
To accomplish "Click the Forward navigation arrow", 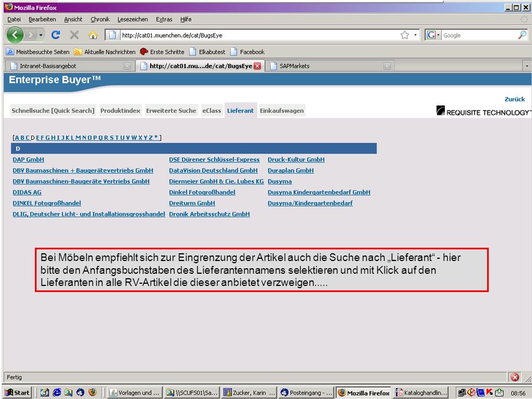I will (x=31, y=35).
